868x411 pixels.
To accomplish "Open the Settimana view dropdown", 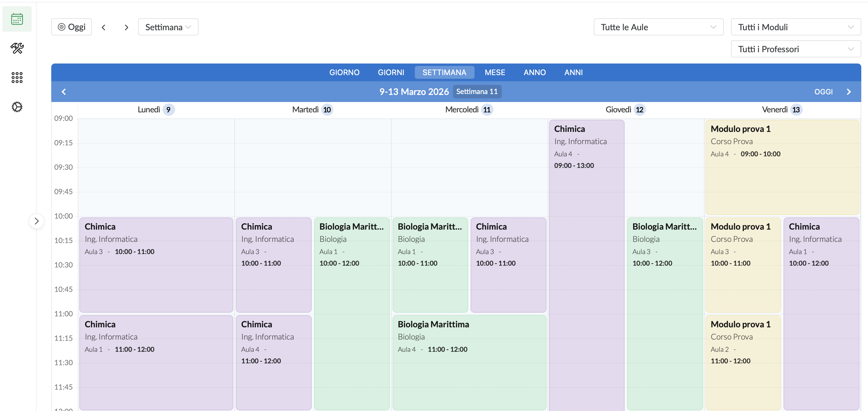I will coord(168,27).
